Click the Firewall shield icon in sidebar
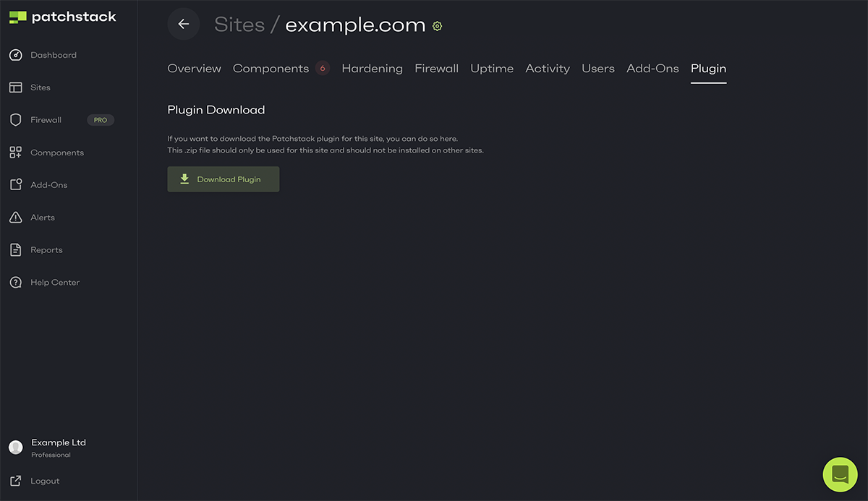This screenshot has height=501, width=868. 15,120
